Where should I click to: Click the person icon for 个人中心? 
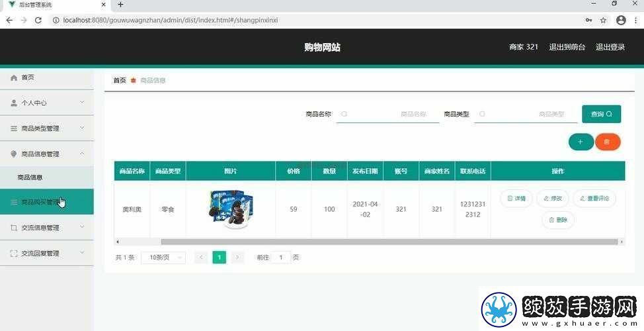coord(14,103)
